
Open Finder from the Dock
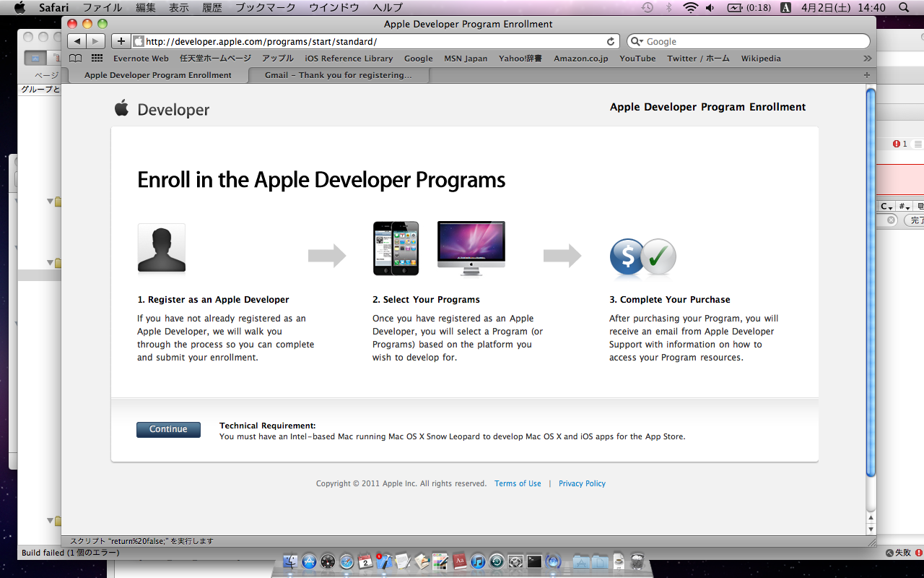(292, 561)
